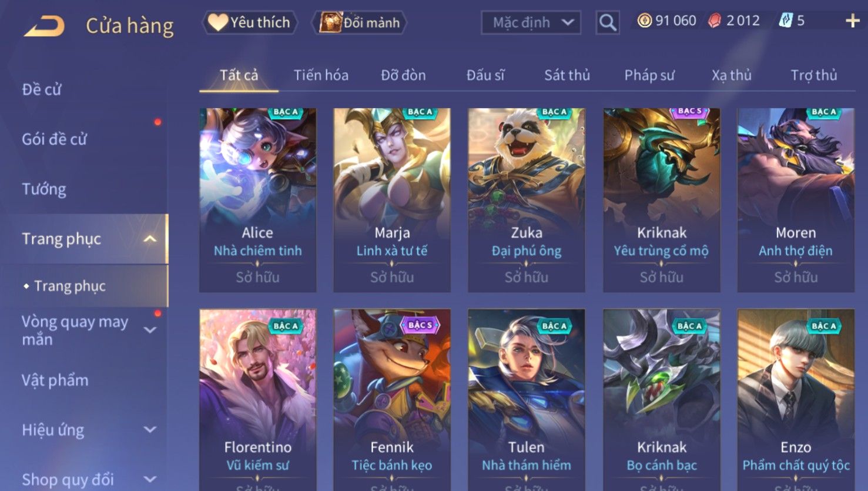This screenshot has height=491, width=868.
Task: Expand the Hiệu ứng sidebar section
Action: tap(150, 430)
